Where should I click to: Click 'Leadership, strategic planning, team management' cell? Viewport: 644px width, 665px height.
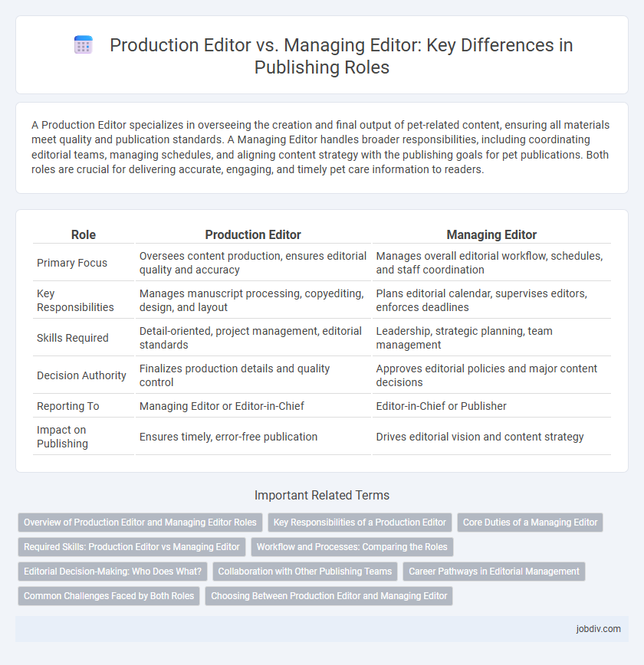pos(491,338)
